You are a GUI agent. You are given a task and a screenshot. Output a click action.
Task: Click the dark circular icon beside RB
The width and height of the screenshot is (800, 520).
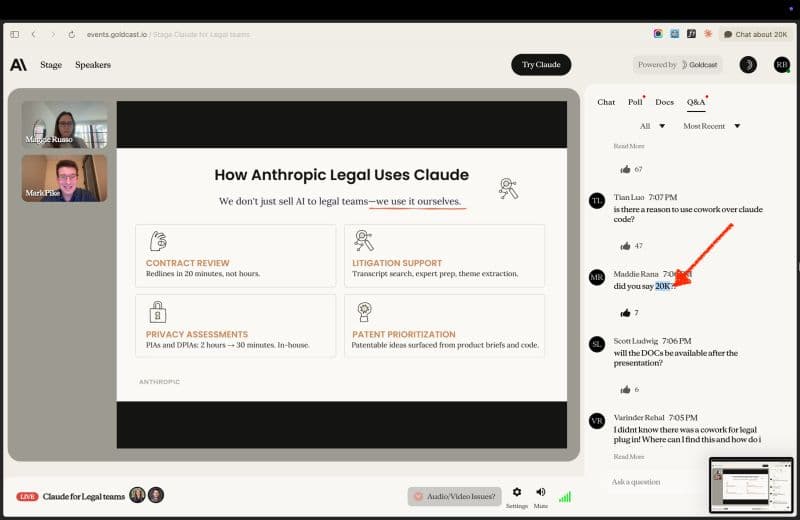[748, 65]
